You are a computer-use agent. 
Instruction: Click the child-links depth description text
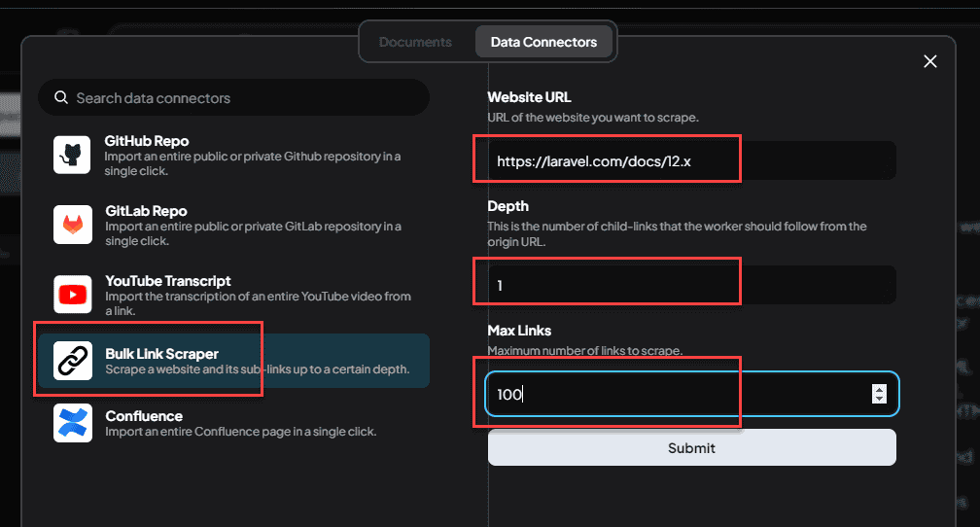(677, 233)
